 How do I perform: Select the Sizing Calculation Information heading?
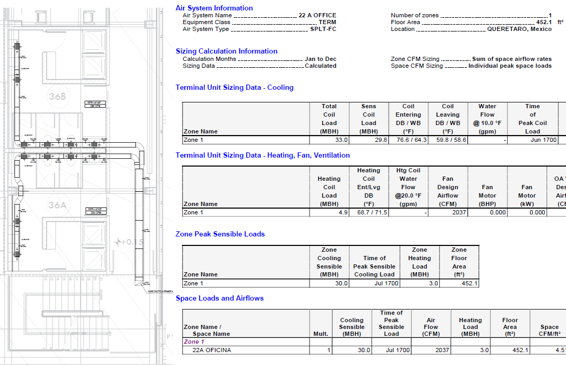[x=226, y=51]
